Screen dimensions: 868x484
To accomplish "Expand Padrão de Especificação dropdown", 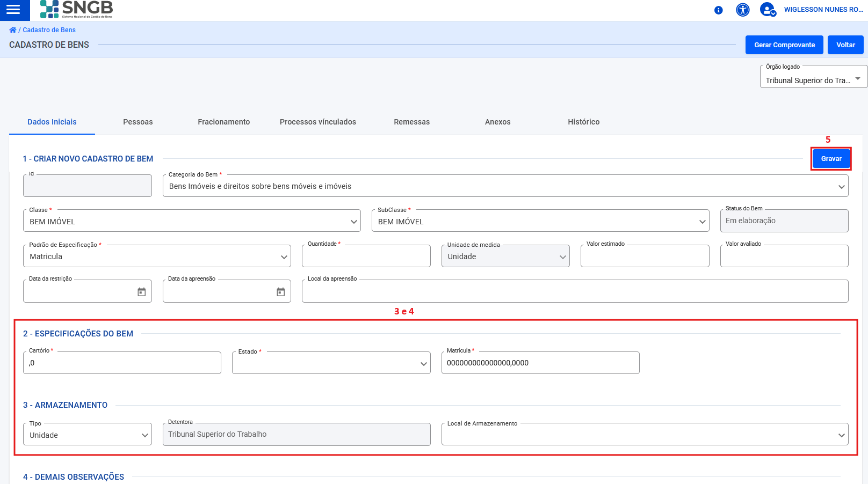I will coord(157,256).
